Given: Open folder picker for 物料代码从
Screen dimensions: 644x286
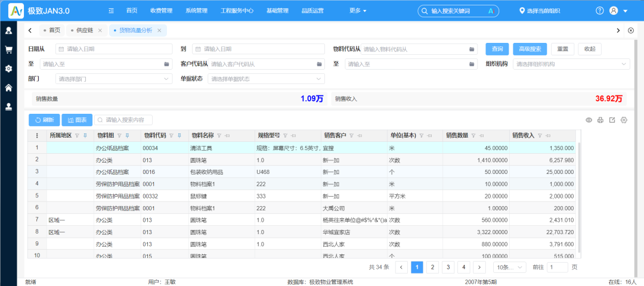Looking at the screenshot, I should pos(472,49).
